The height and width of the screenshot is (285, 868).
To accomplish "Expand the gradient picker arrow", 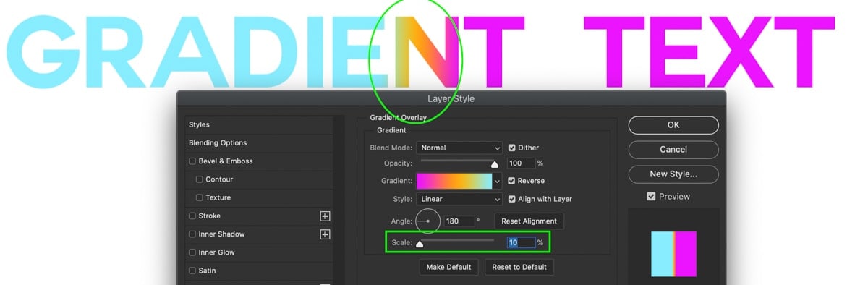I will pyautogui.click(x=497, y=181).
